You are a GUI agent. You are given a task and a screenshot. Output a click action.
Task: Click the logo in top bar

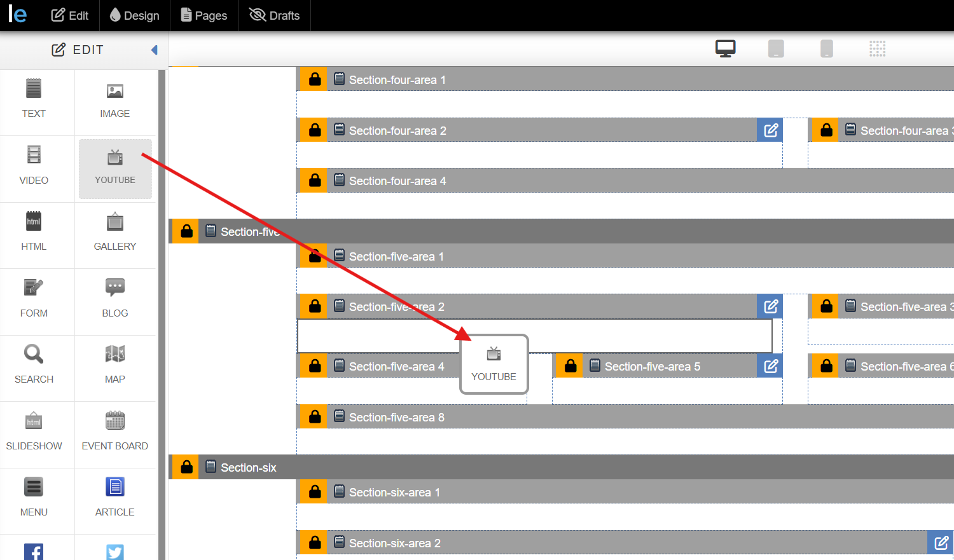click(17, 15)
